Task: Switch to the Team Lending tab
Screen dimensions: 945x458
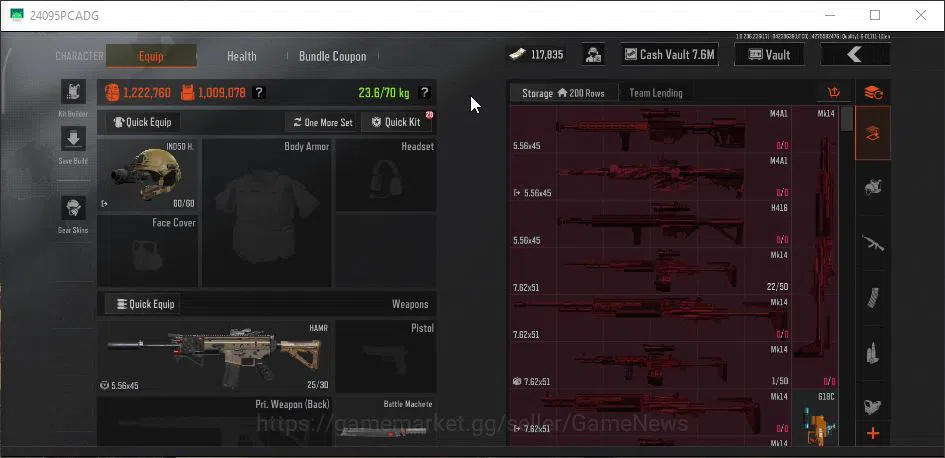Action: 656,93
